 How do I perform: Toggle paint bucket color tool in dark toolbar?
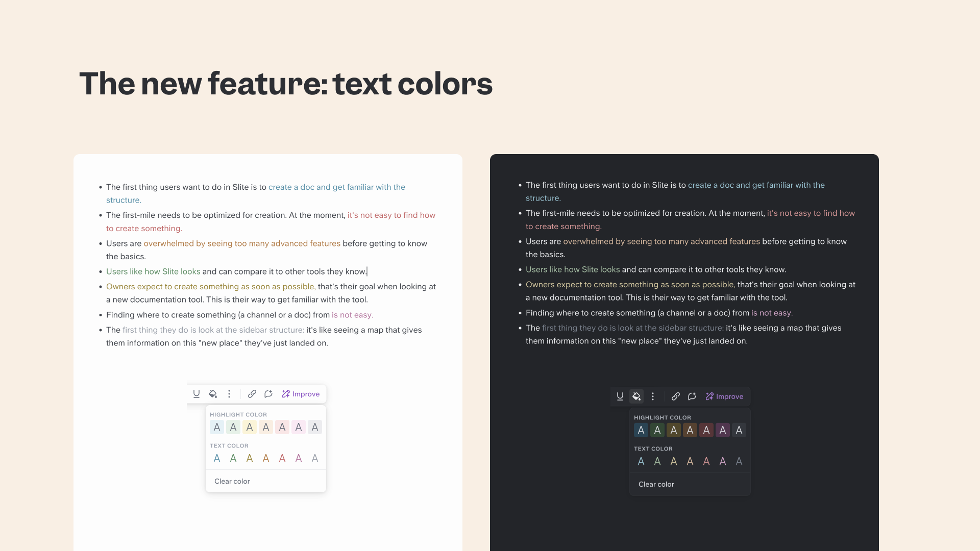636,396
